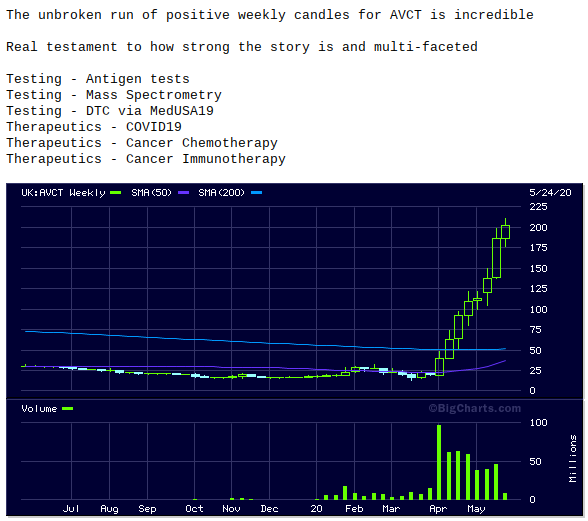588x521 pixels.
Task: Click the Oct month label on axis
Action: (x=194, y=509)
